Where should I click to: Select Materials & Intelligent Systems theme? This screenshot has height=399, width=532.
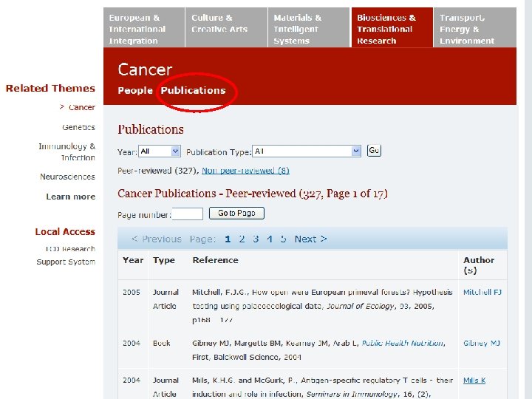[x=308, y=28]
